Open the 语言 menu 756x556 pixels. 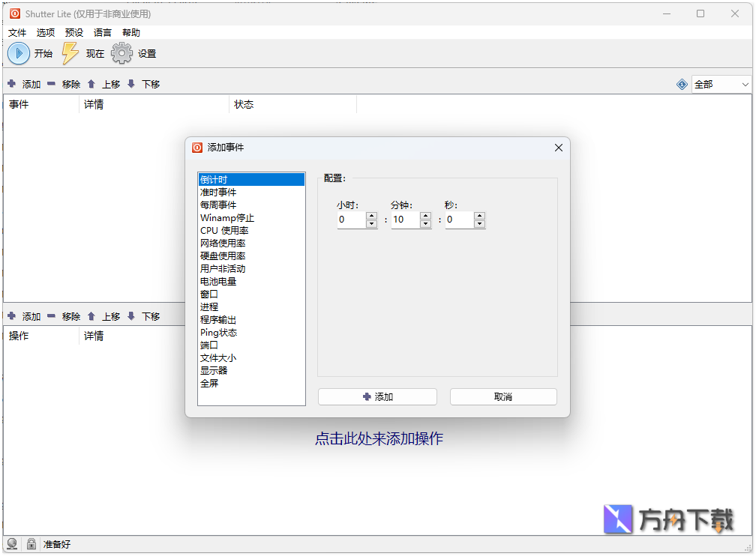(102, 32)
